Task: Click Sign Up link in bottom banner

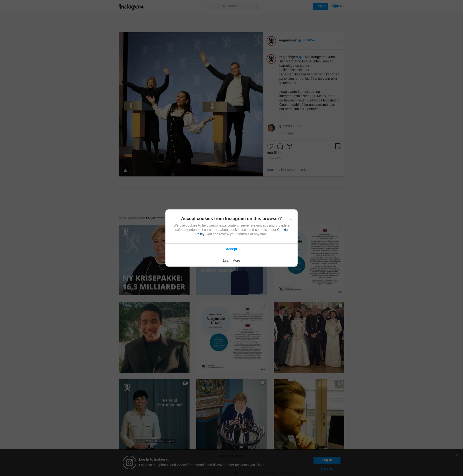Action: [x=327, y=469]
